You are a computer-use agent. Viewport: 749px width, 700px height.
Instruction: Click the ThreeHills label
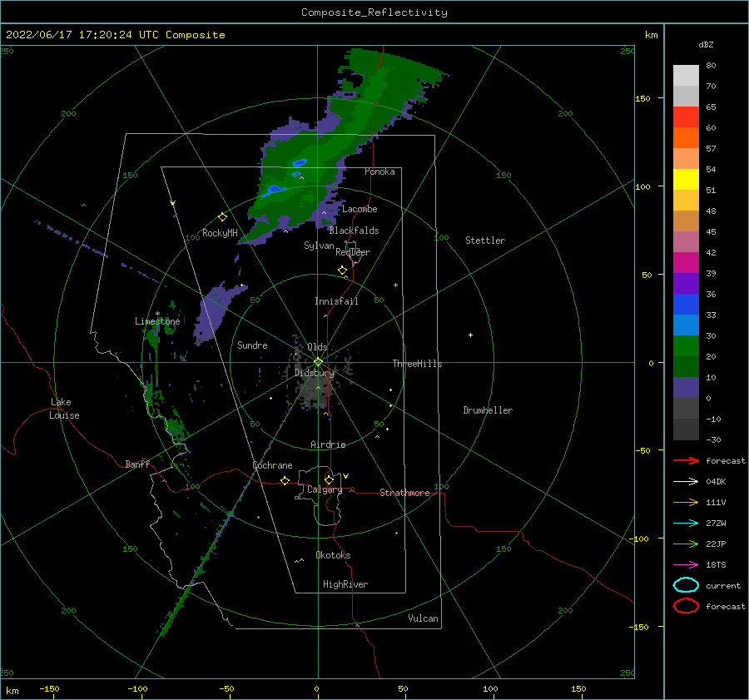[x=417, y=364]
